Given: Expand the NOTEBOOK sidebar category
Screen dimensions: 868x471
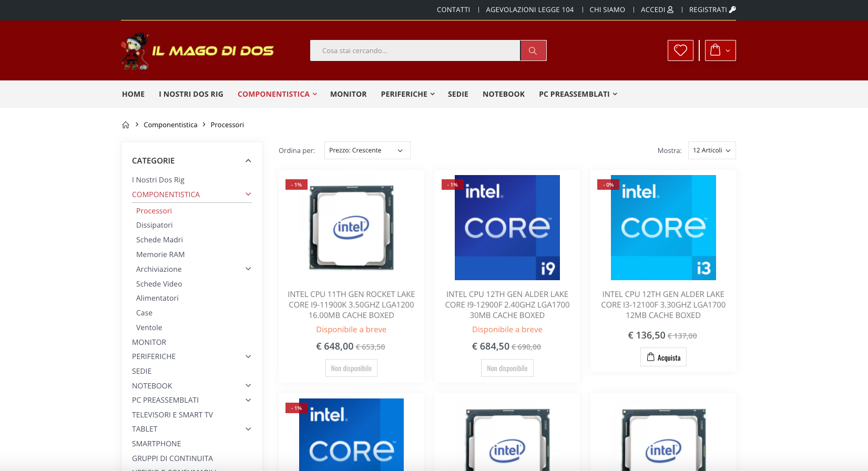Looking at the screenshot, I should (x=248, y=386).
